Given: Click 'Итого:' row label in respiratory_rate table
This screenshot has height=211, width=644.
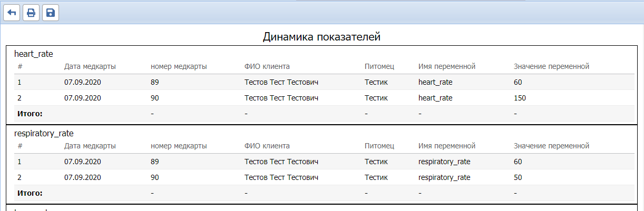Looking at the screenshot, I should point(30,193).
